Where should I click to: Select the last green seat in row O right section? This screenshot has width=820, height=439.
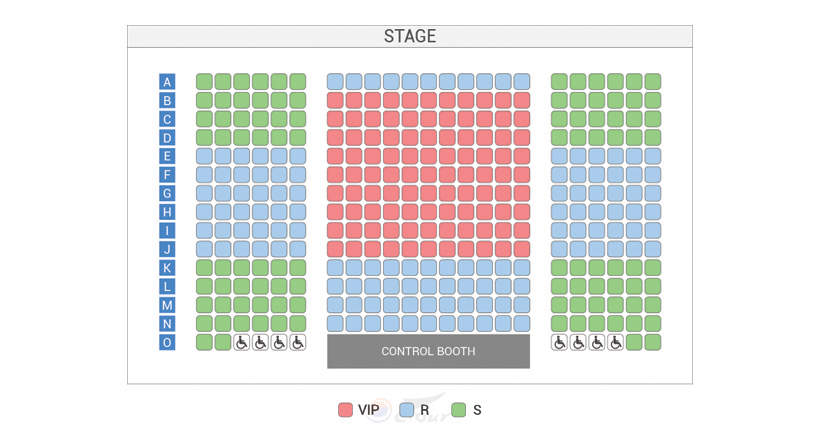click(x=653, y=343)
